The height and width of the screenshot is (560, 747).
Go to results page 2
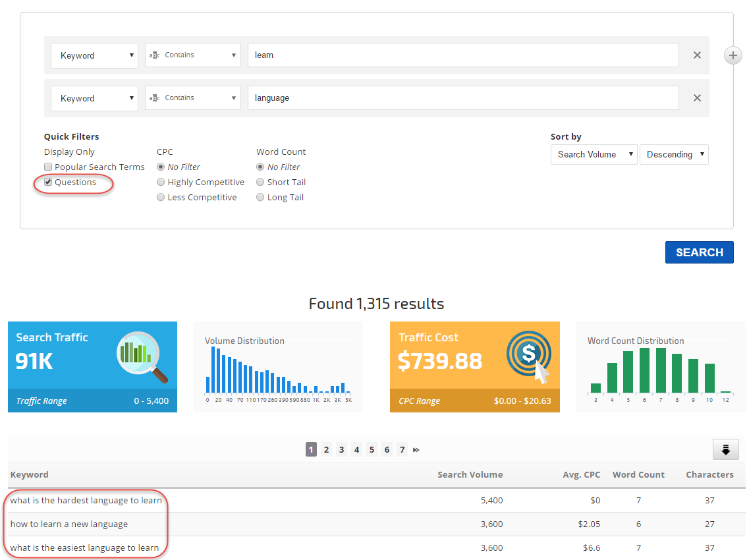point(326,449)
